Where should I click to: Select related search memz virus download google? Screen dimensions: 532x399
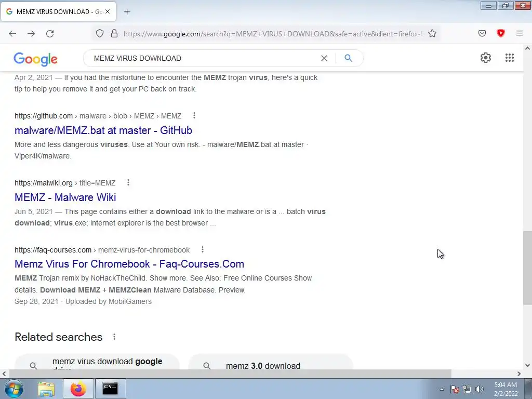click(x=97, y=362)
